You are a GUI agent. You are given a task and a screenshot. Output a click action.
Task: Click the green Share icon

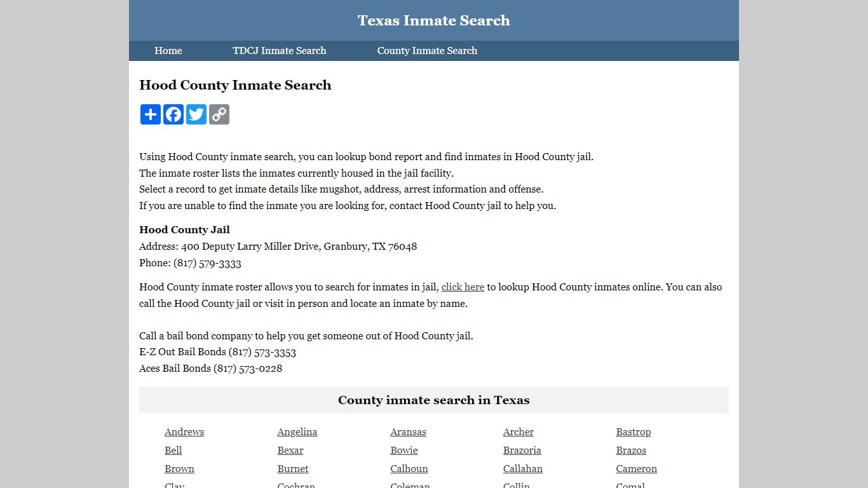coord(150,114)
